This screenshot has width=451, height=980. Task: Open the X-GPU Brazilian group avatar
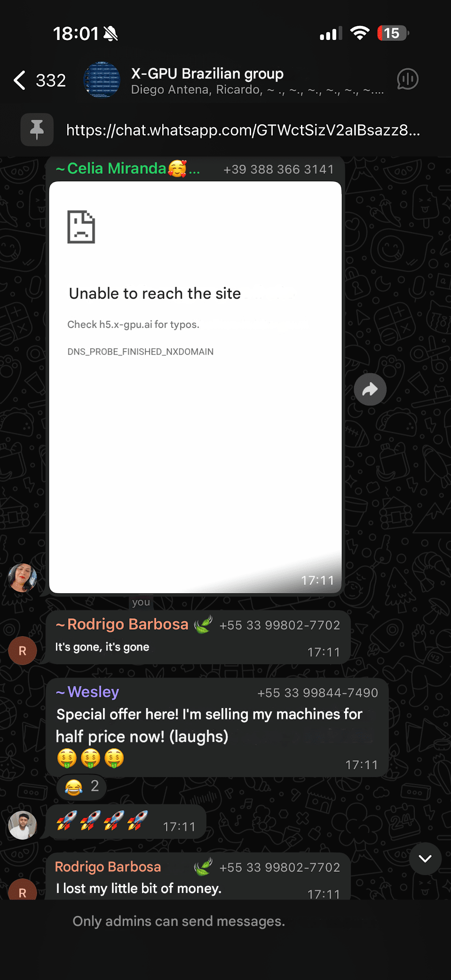point(102,80)
